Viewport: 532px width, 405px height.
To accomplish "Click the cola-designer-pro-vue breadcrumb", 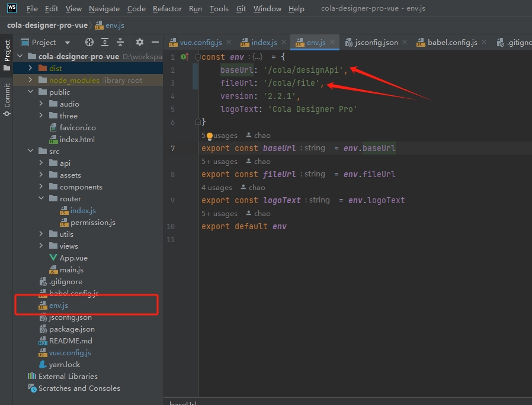I will 47,25.
